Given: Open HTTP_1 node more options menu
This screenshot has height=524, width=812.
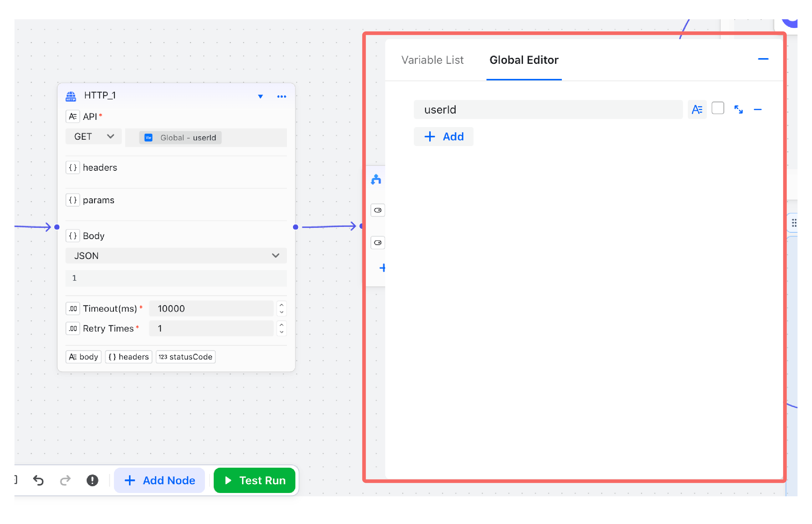Looking at the screenshot, I should (x=281, y=97).
